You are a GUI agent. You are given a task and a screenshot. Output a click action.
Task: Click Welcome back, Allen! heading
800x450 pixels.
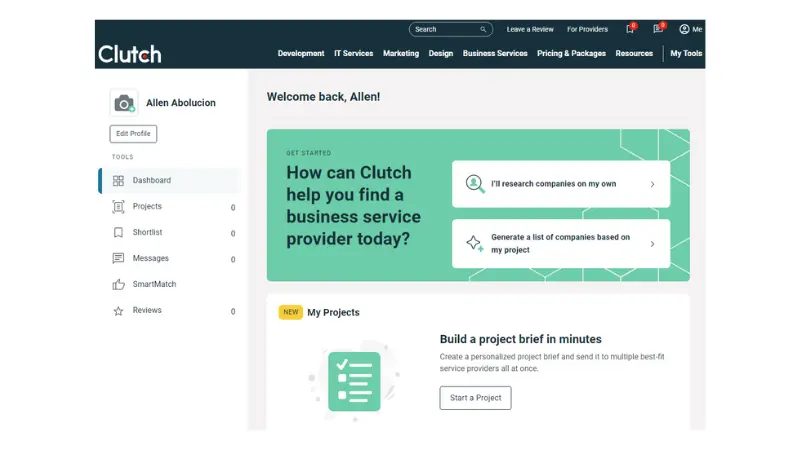tap(323, 96)
